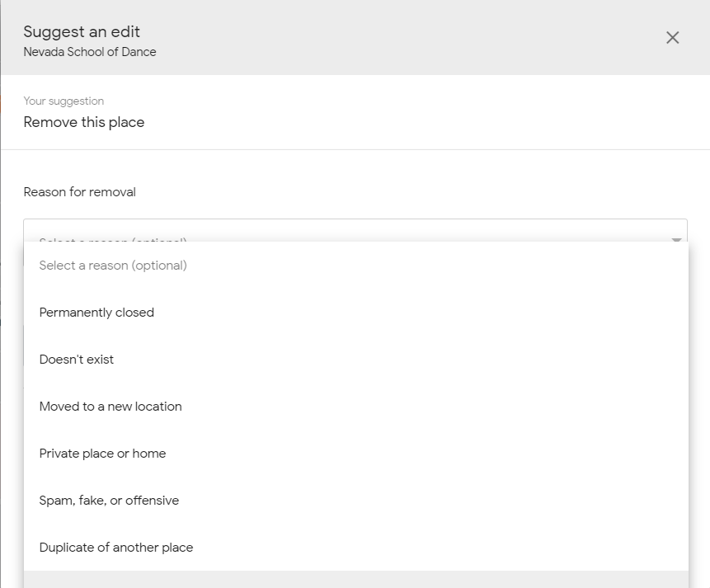Close the Suggest an edit dialog

point(672,38)
